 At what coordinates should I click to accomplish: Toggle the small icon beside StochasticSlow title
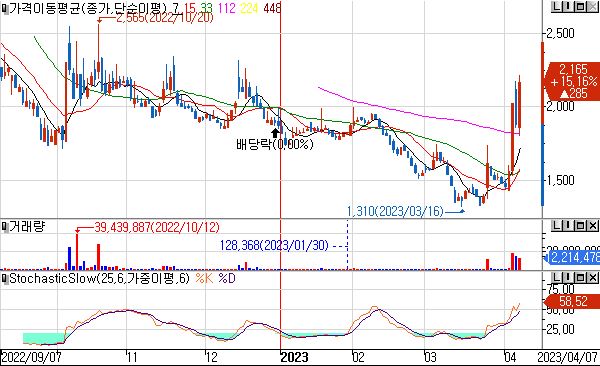point(5,279)
